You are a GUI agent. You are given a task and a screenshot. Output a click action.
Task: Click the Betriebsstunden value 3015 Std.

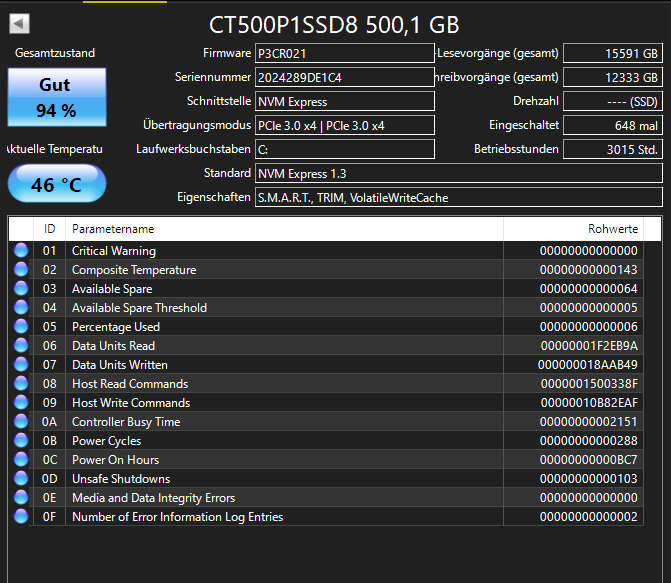pos(613,149)
